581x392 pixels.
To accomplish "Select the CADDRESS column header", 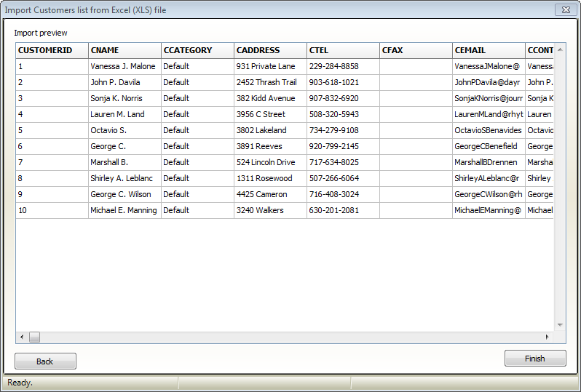I will click(x=271, y=50).
